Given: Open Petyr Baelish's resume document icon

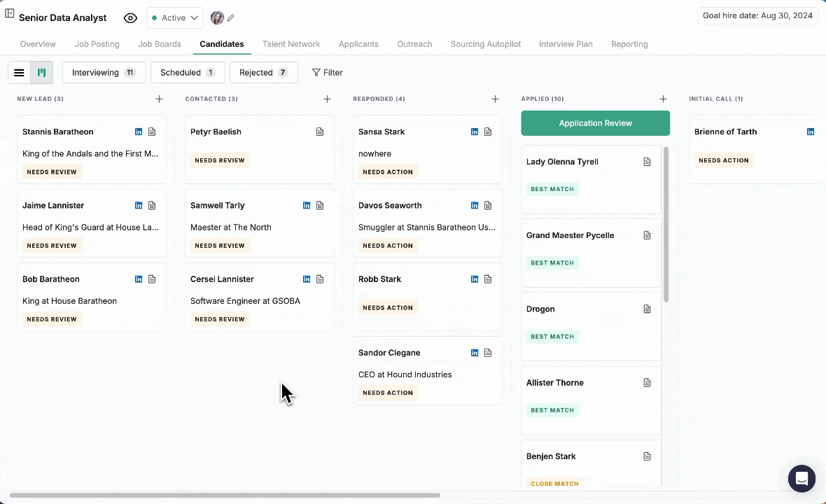Looking at the screenshot, I should pos(320,132).
